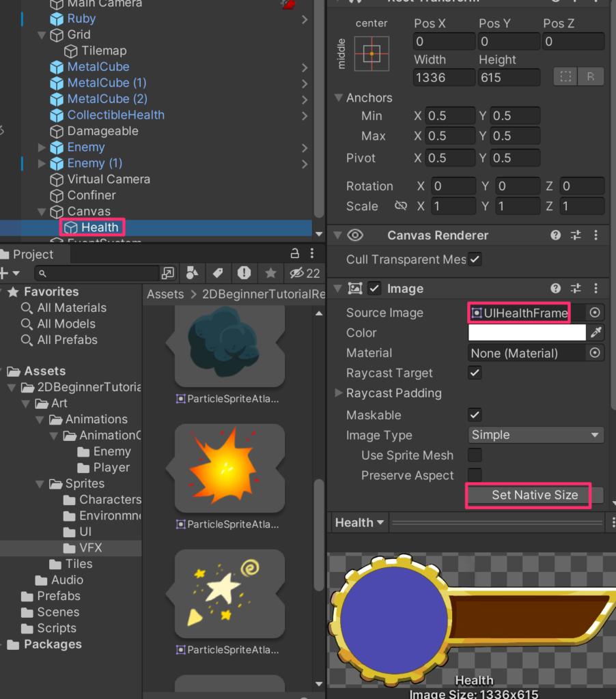The height and width of the screenshot is (699, 616).
Task: Search by type in Project toolbar
Action: click(x=193, y=273)
